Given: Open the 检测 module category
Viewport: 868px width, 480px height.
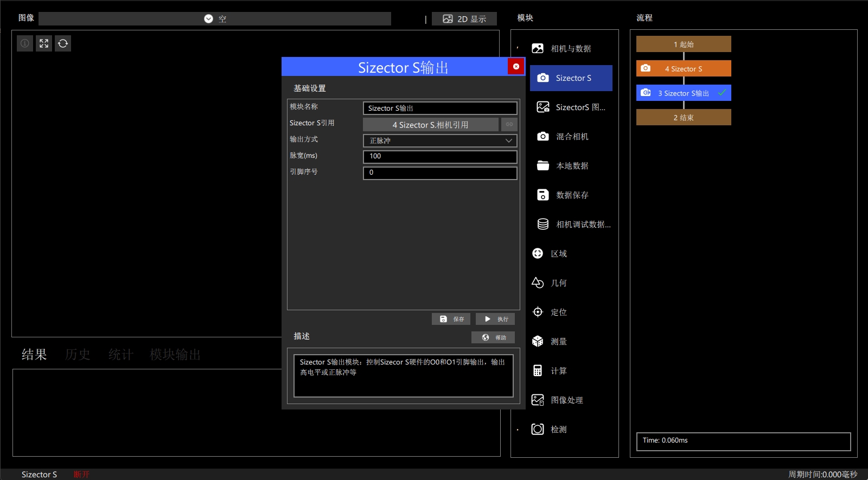Looking at the screenshot, I should click(550, 430).
